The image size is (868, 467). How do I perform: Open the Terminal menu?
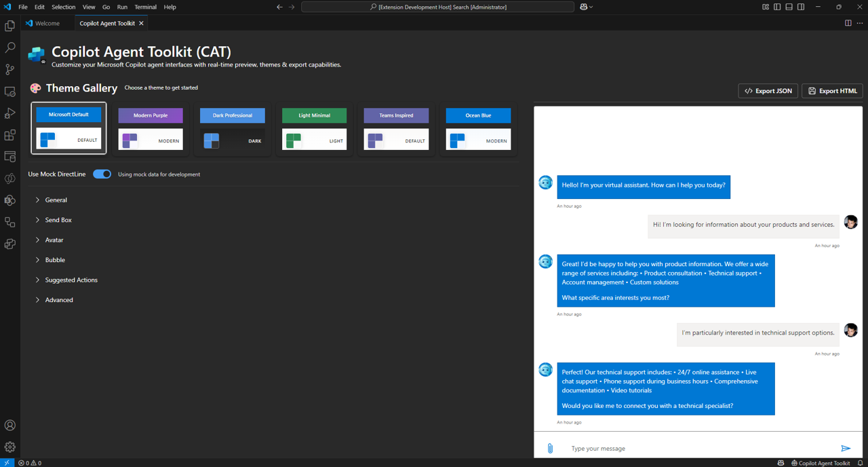(145, 7)
